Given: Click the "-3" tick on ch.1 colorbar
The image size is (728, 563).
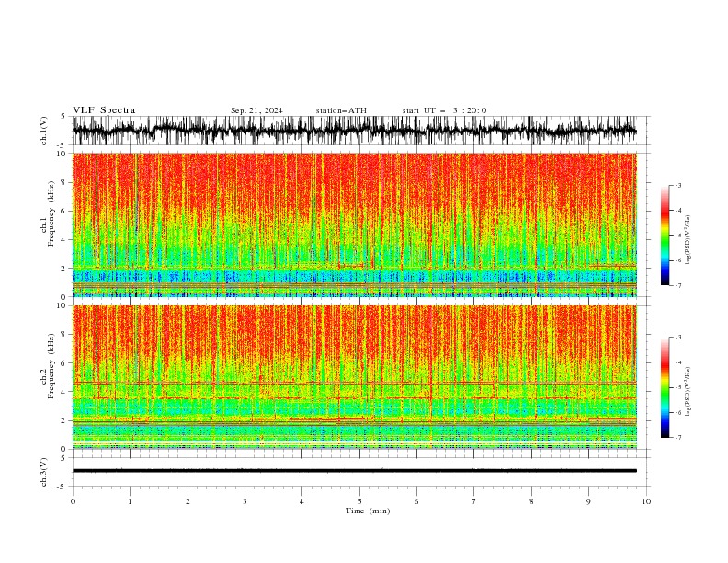Looking at the screenshot, I should [x=677, y=185].
